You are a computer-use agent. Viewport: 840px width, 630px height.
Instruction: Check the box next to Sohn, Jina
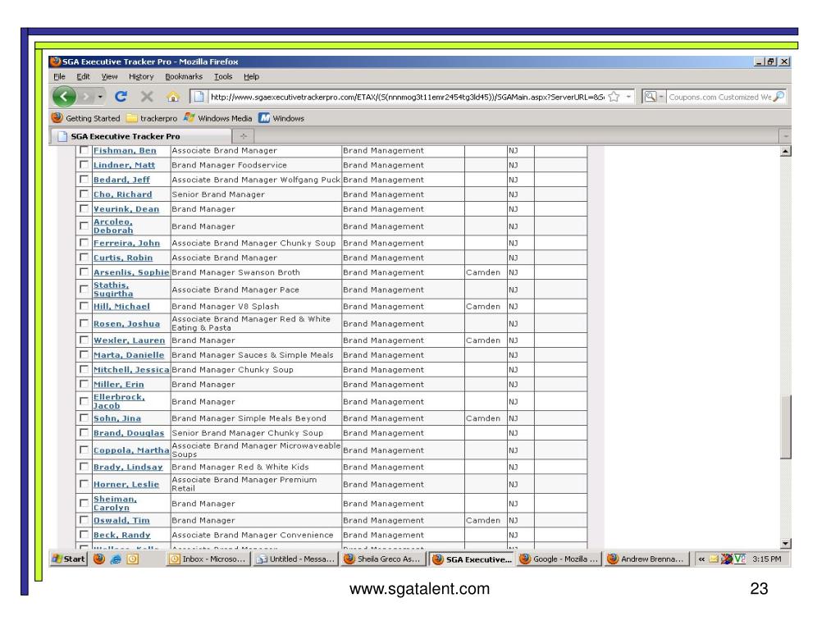point(84,418)
